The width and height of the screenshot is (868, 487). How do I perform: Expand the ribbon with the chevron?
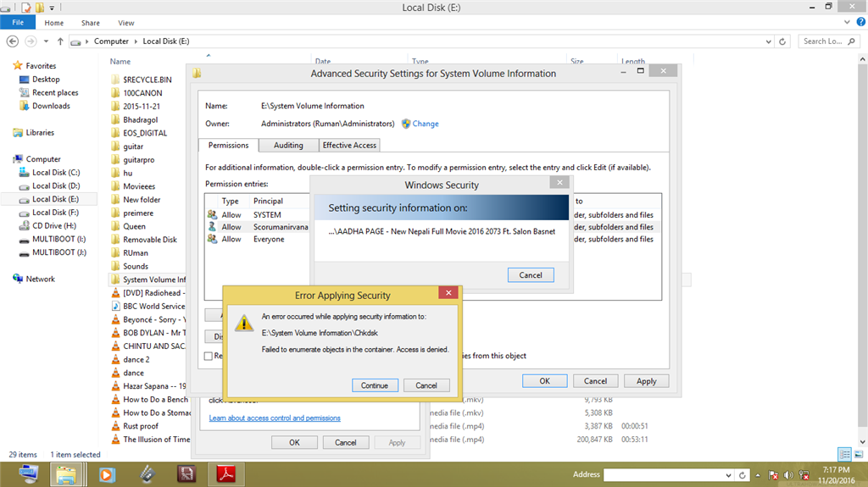pos(847,23)
